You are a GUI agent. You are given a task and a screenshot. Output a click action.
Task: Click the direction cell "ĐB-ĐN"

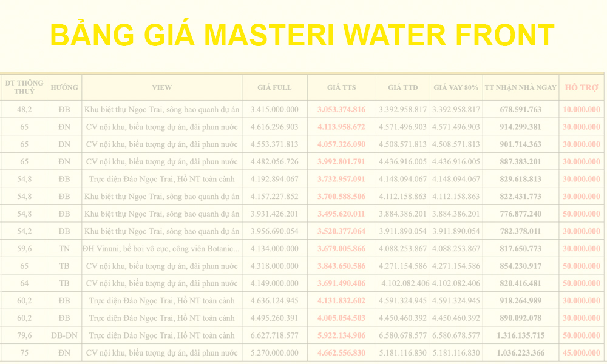click(64, 335)
